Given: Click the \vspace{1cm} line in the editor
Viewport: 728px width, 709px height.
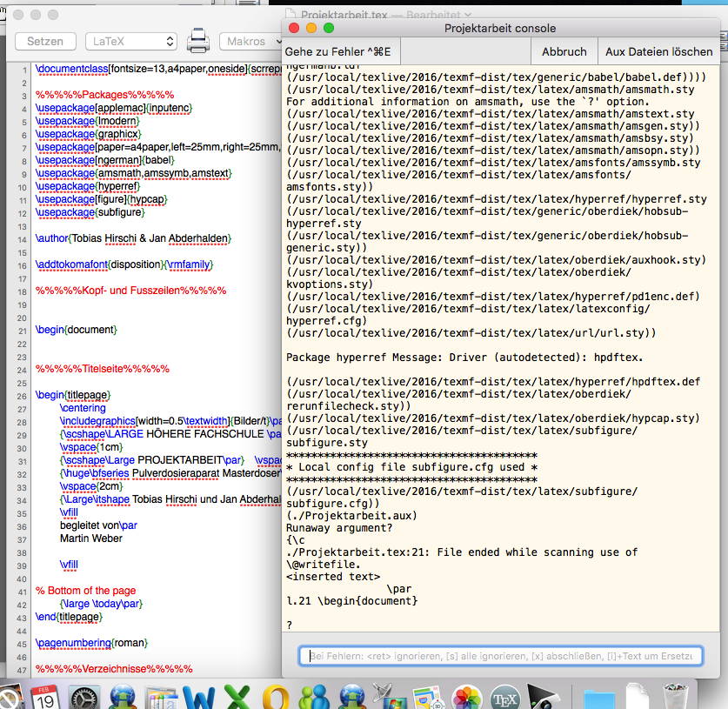Looking at the screenshot, I should (91, 447).
